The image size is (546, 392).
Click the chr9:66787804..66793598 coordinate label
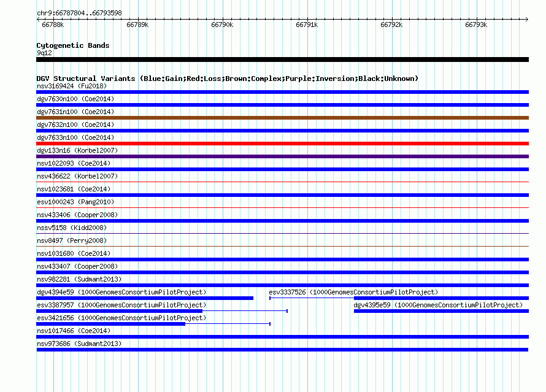click(79, 13)
